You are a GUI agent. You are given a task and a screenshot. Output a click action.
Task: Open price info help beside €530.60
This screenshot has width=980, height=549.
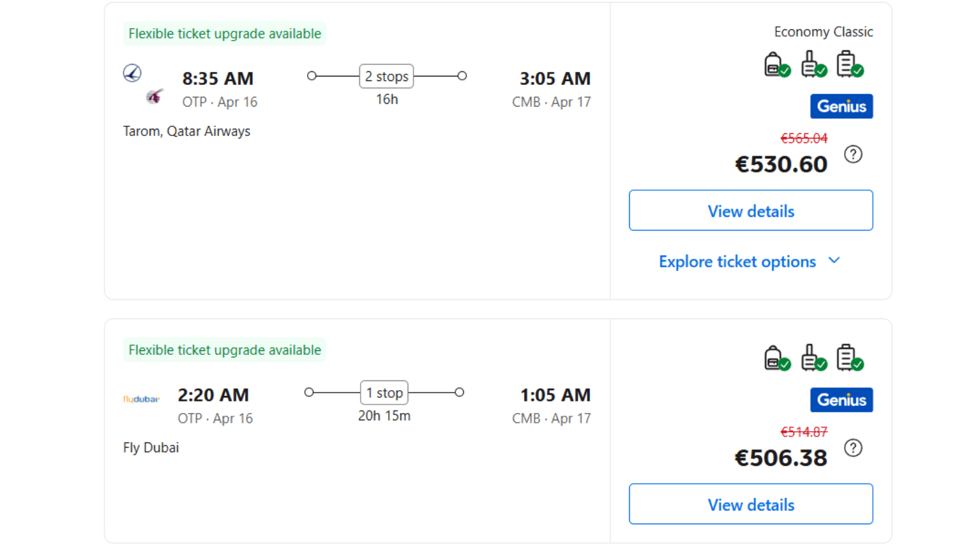[853, 154]
